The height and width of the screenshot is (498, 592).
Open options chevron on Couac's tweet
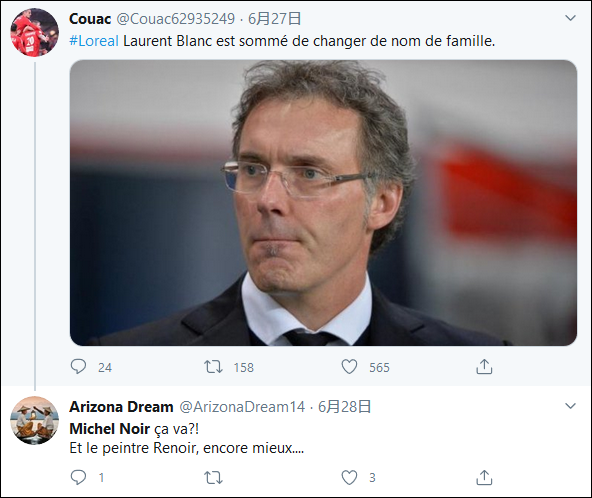click(x=570, y=18)
